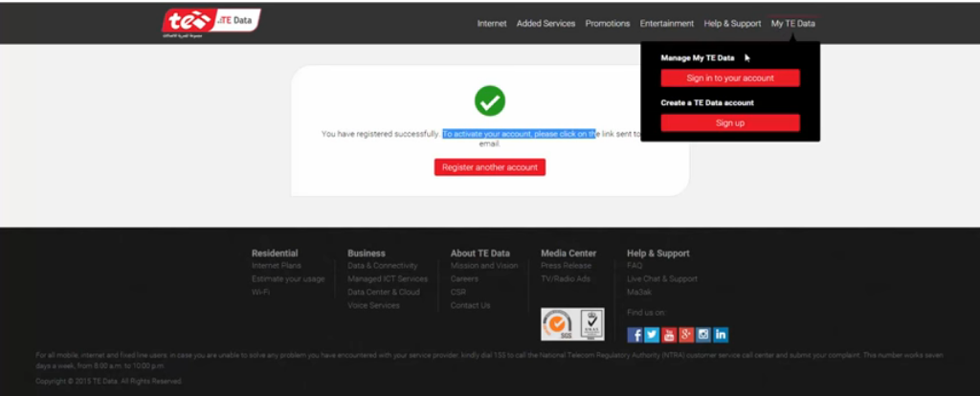Open the Help & Support nav menu
Screen dimensions: 980x396
tap(732, 24)
